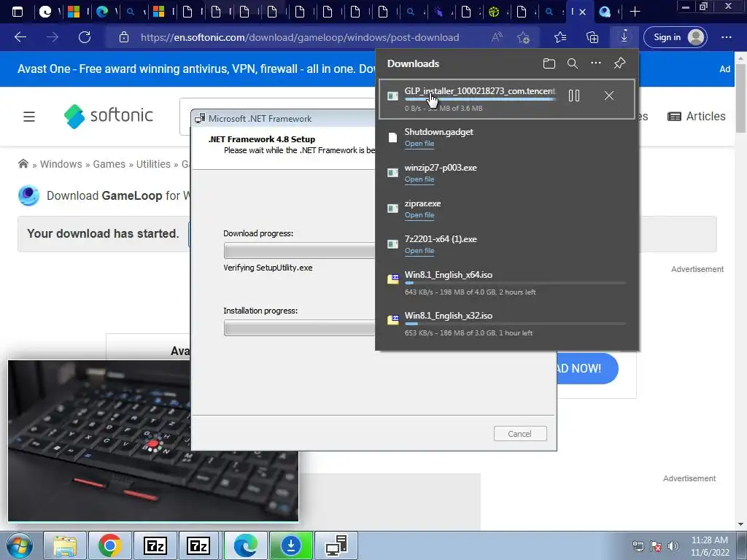Go to the Softonic logo homepage
This screenshot has height=560, width=747.
coord(109,116)
